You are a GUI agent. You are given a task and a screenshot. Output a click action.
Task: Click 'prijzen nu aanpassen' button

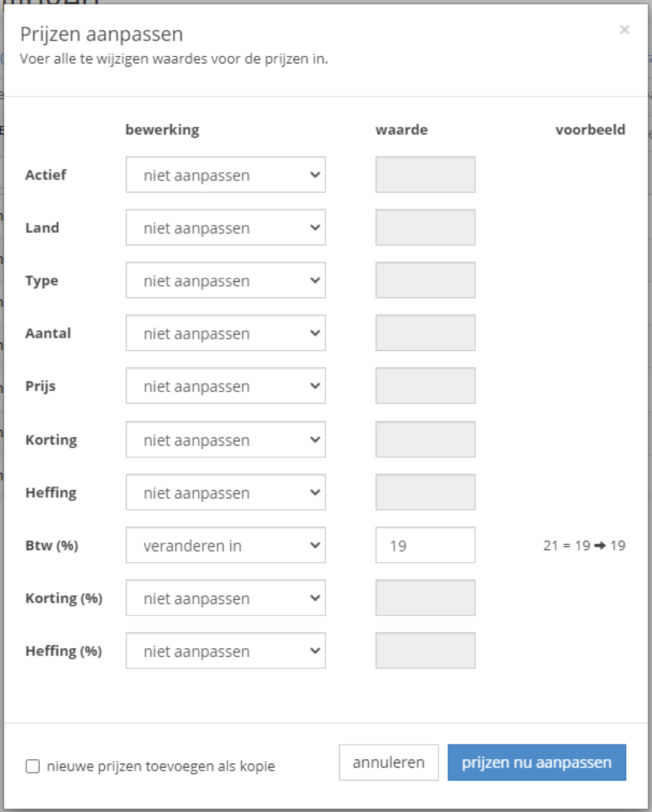pyautogui.click(x=537, y=763)
